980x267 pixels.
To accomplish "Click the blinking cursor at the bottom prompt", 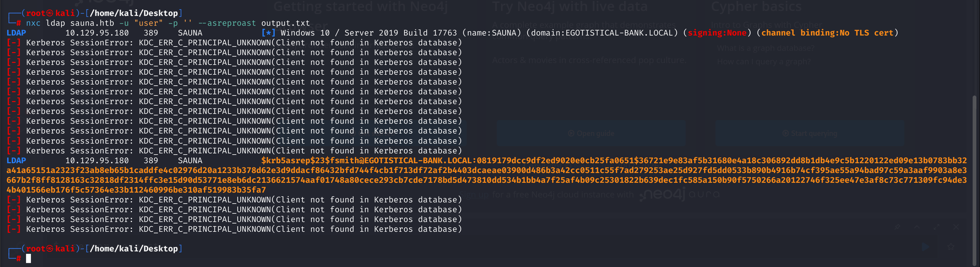I will 28,258.
